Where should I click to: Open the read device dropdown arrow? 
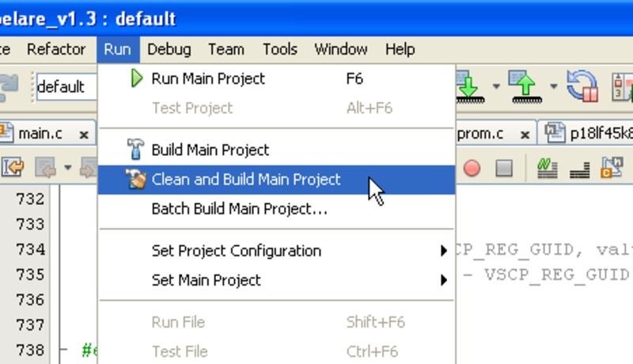553,86
